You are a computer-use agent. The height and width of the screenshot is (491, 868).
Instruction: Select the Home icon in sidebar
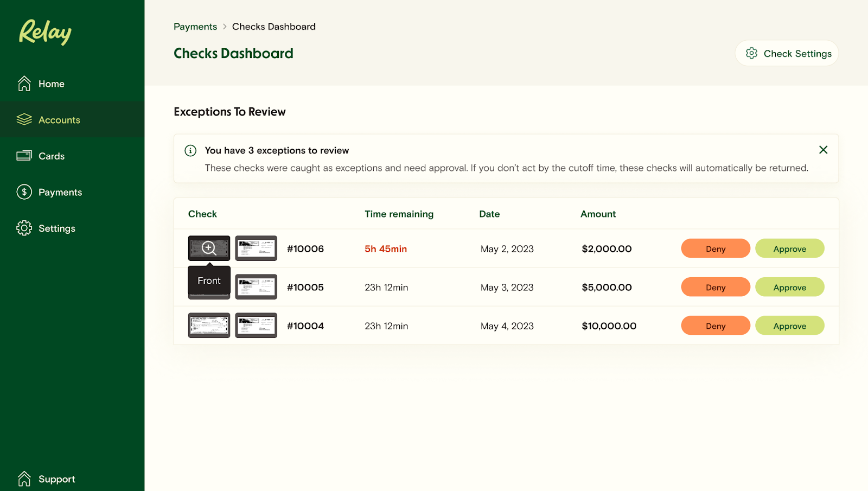click(24, 83)
